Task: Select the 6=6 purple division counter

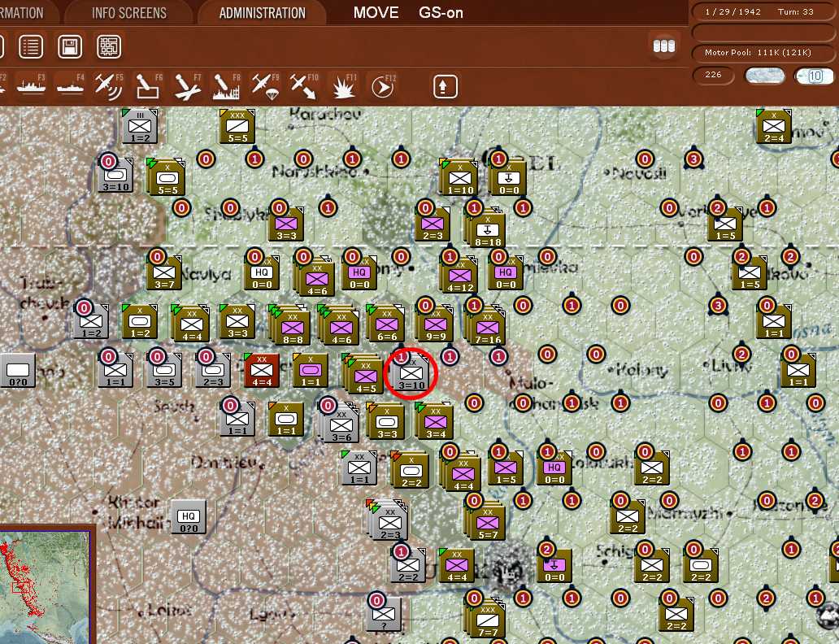Action: [386, 324]
